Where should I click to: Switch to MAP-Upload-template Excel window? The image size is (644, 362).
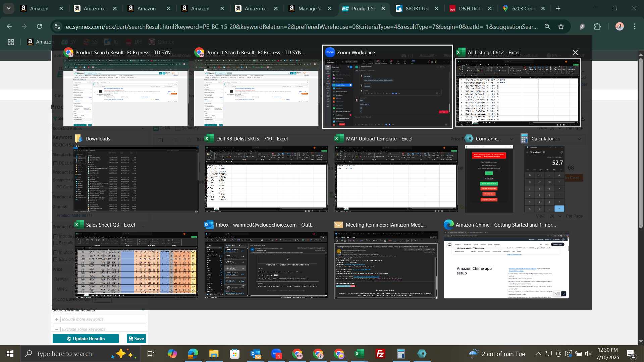[x=396, y=173]
